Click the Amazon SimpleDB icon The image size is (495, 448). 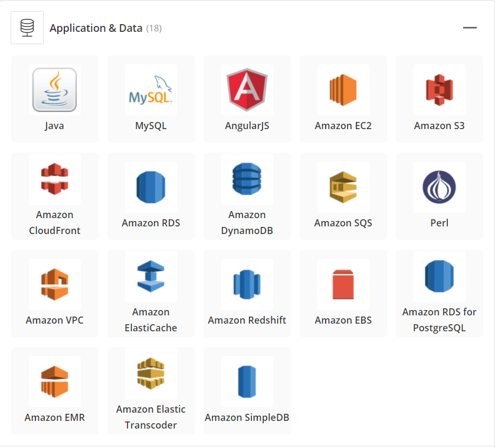[x=247, y=381]
